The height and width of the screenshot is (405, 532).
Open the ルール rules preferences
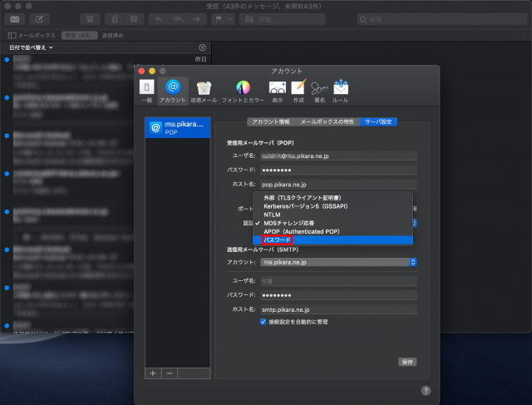tap(340, 90)
